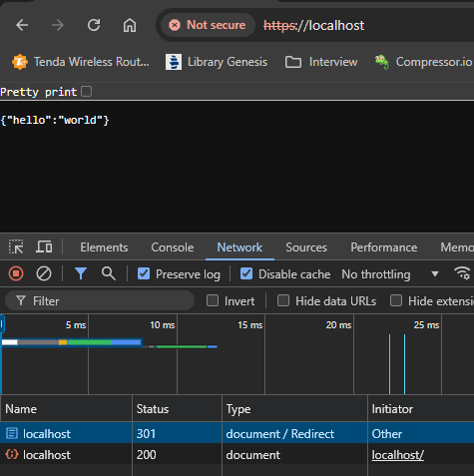Switch to the Console tab
474x476 pixels.
tap(173, 247)
